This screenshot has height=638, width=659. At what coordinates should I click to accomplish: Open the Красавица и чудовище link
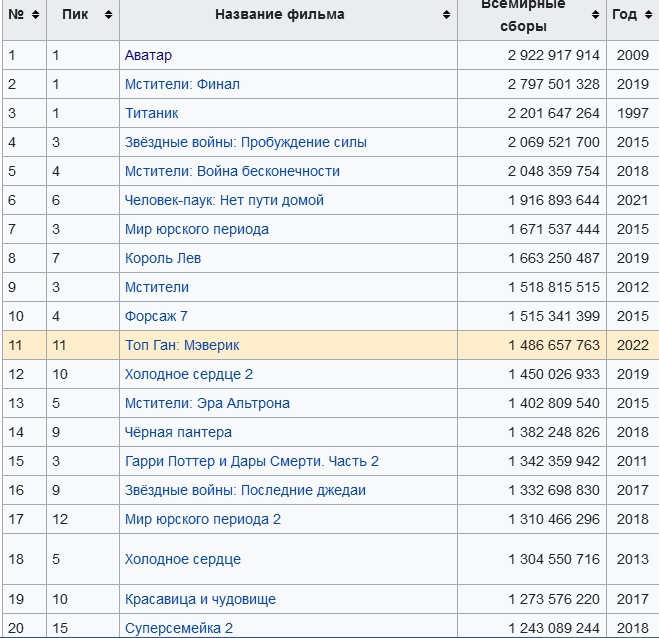(200, 599)
